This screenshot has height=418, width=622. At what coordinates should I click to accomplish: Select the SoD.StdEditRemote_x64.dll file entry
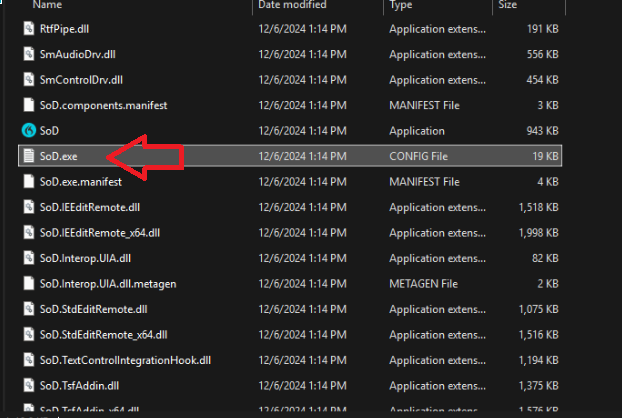point(103,334)
